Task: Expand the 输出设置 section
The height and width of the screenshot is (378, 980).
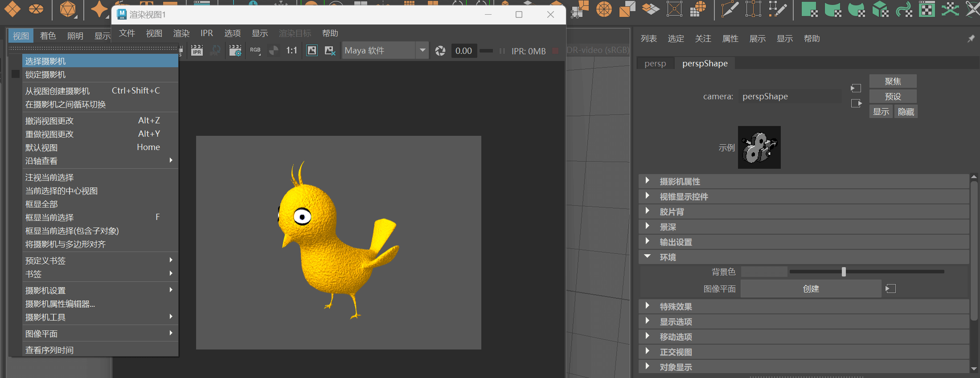Action: [804, 242]
